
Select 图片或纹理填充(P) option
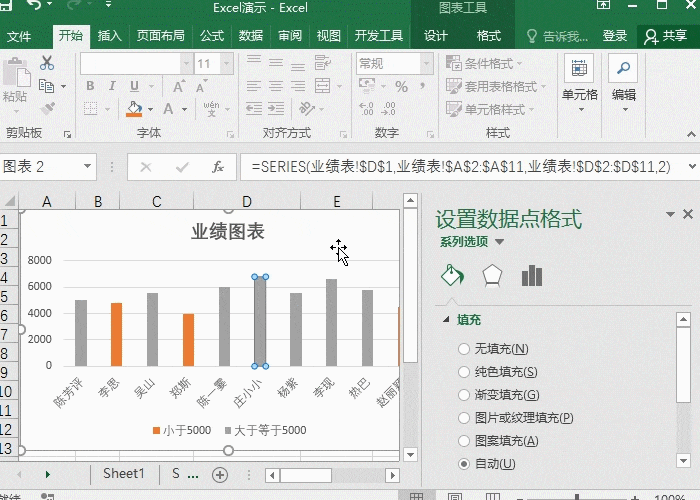click(516, 418)
